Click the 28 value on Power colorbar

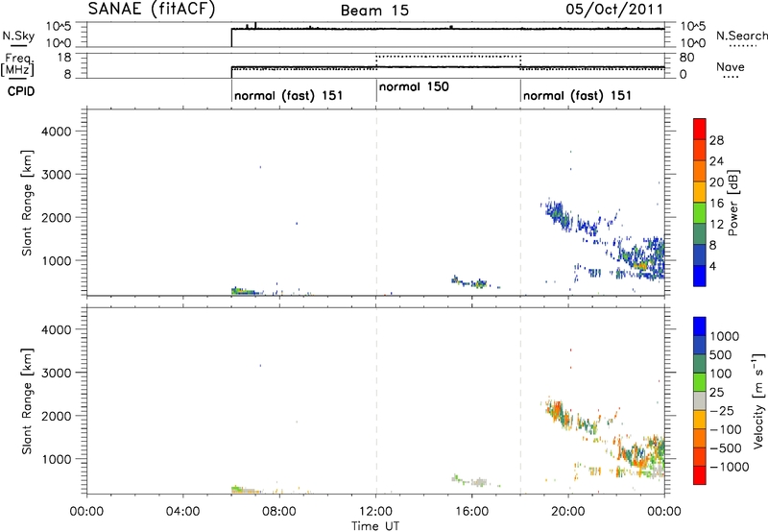(716, 140)
